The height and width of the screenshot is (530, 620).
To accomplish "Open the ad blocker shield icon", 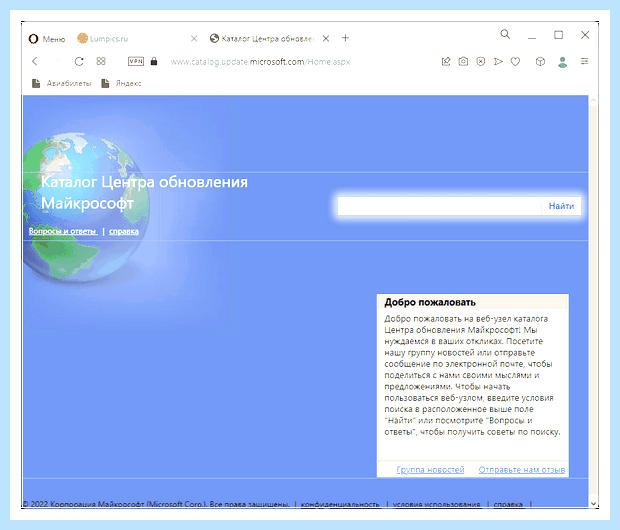I will pos(480,61).
